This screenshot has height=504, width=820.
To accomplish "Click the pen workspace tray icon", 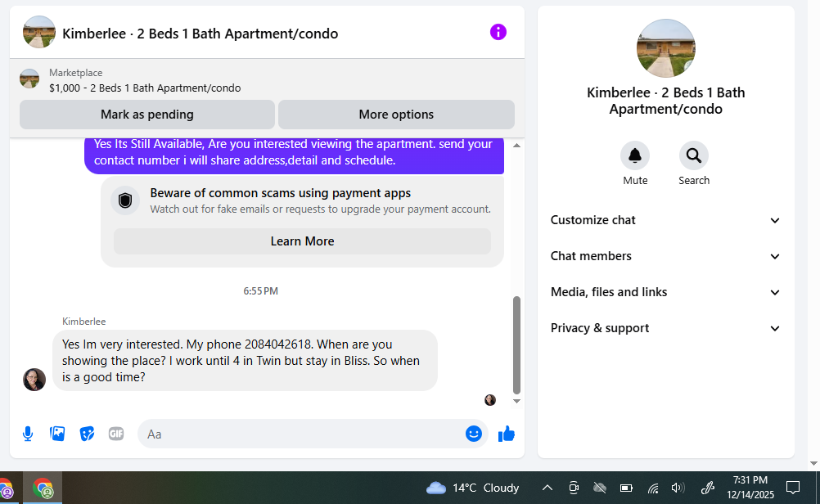I will 708,488.
